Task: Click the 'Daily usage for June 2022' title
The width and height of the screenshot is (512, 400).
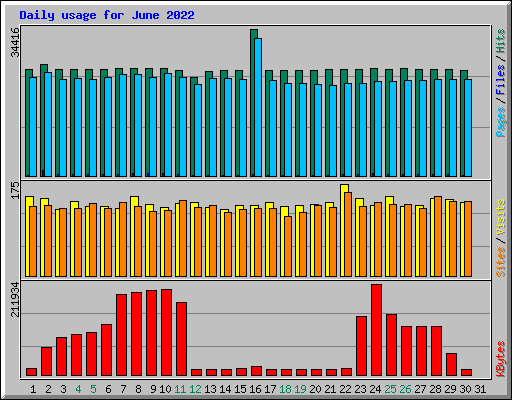Action: (x=107, y=15)
